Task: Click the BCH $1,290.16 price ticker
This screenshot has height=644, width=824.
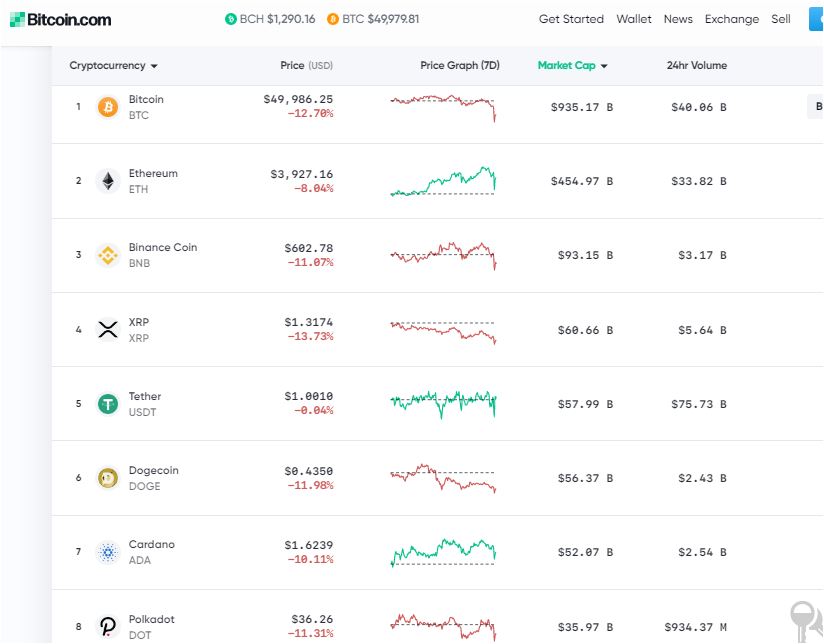Action: [x=270, y=19]
